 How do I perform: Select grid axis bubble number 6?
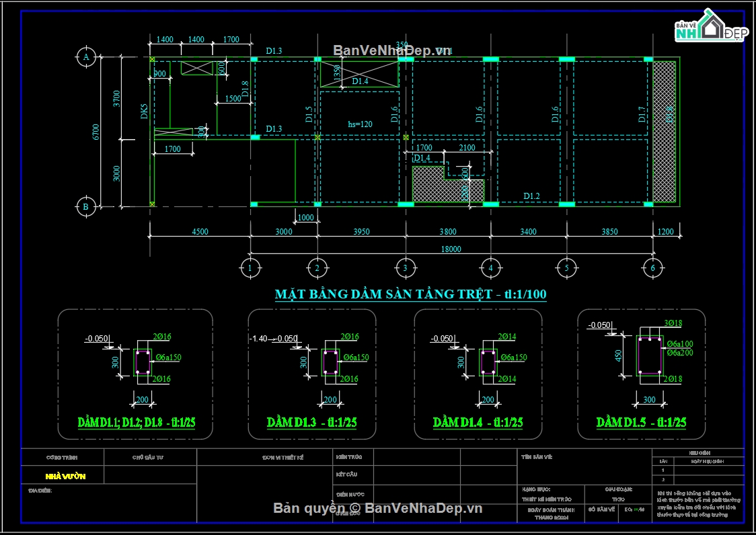click(653, 268)
